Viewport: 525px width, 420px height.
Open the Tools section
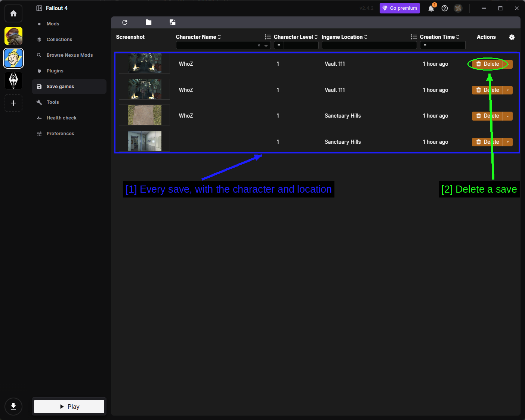pos(69,102)
